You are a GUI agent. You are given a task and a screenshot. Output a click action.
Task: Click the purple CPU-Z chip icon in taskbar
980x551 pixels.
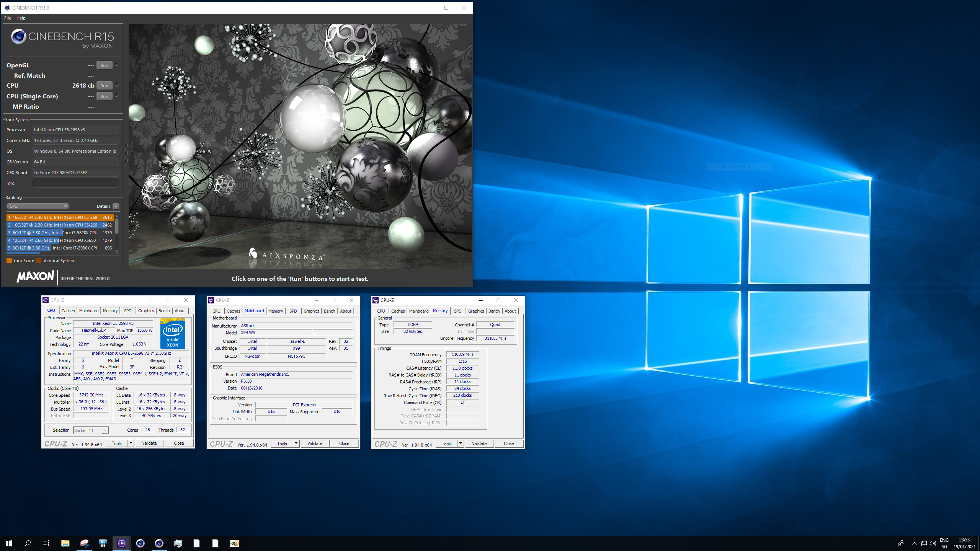pyautogui.click(x=122, y=543)
